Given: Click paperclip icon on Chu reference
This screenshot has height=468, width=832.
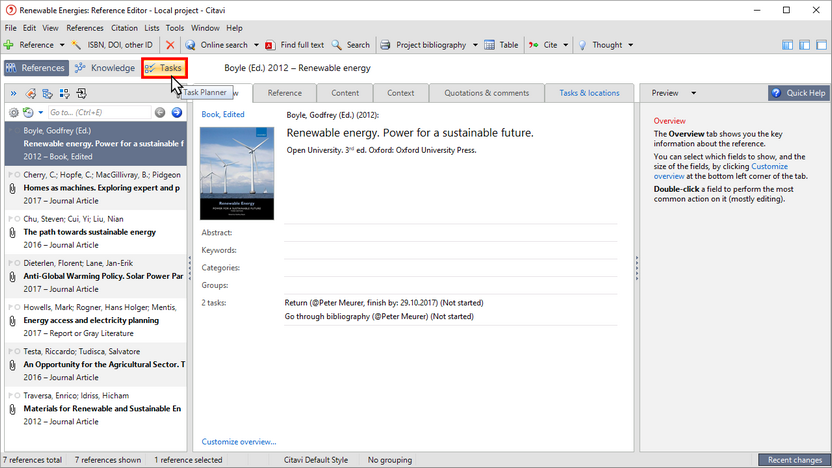Looking at the screenshot, I should click(12, 232).
